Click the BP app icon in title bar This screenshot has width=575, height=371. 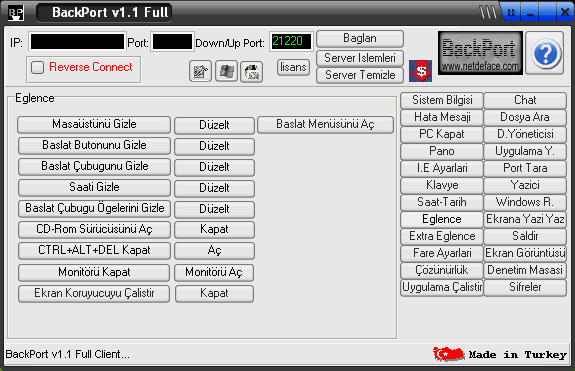click(15, 12)
